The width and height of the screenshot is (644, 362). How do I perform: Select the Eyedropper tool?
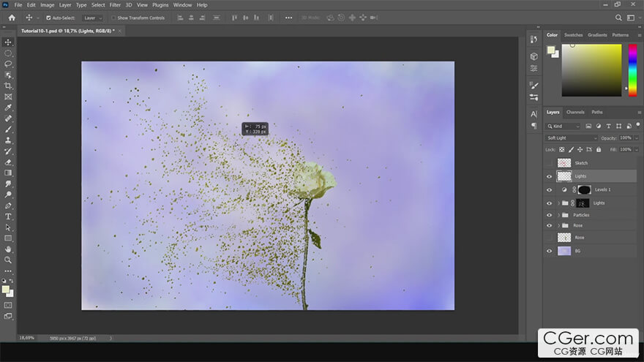click(8, 108)
